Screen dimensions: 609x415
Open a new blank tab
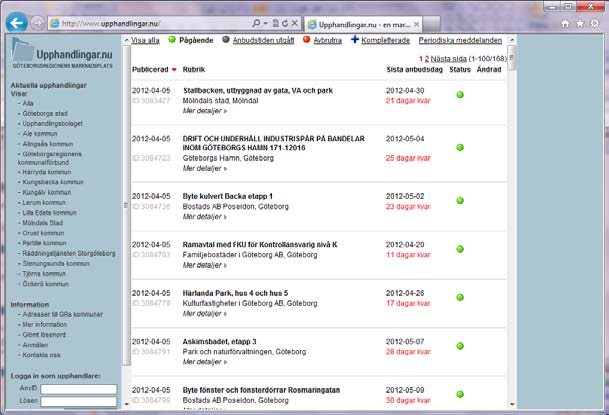click(432, 24)
